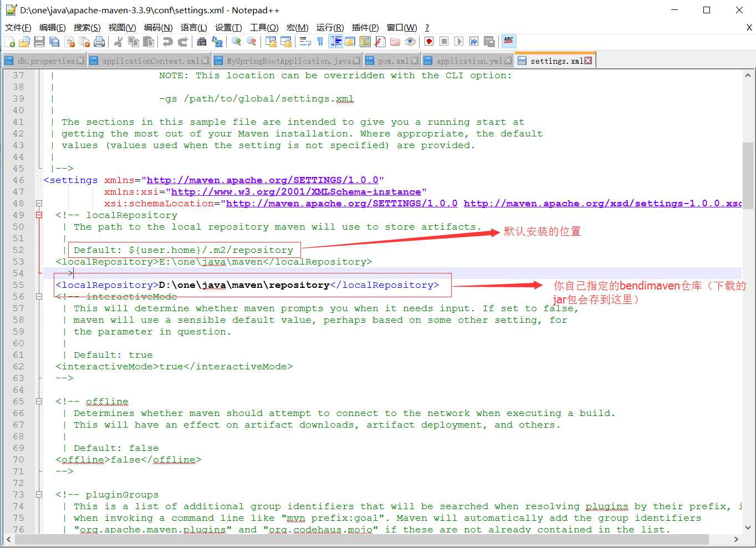Collapse the pluginGroups fold at line 73
The image size is (756, 548).
click(39, 495)
